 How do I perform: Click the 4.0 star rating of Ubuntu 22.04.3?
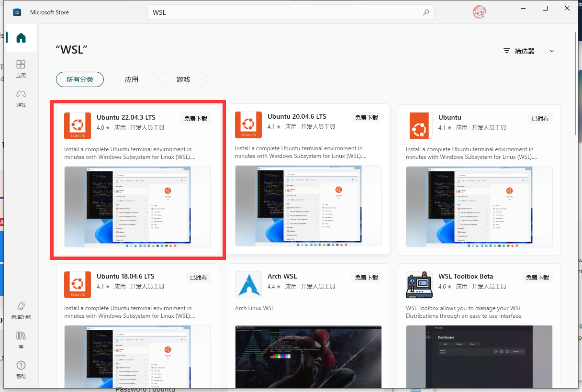[103, 128]
